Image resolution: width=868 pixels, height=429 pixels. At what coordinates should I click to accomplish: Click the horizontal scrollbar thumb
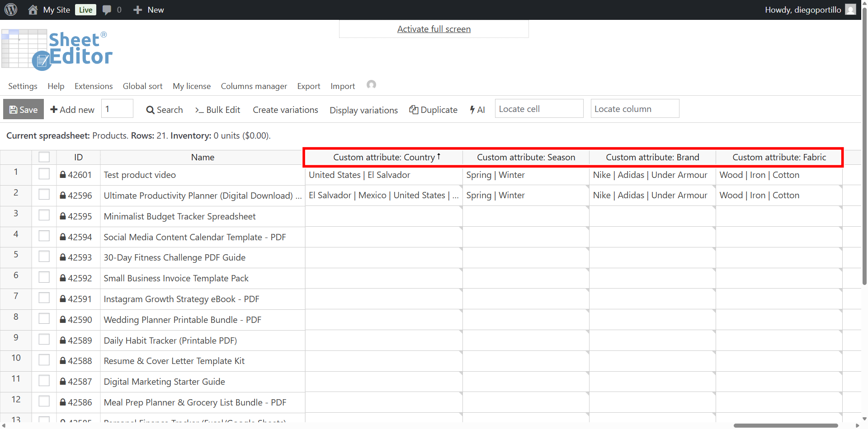(x=785, y=425)
